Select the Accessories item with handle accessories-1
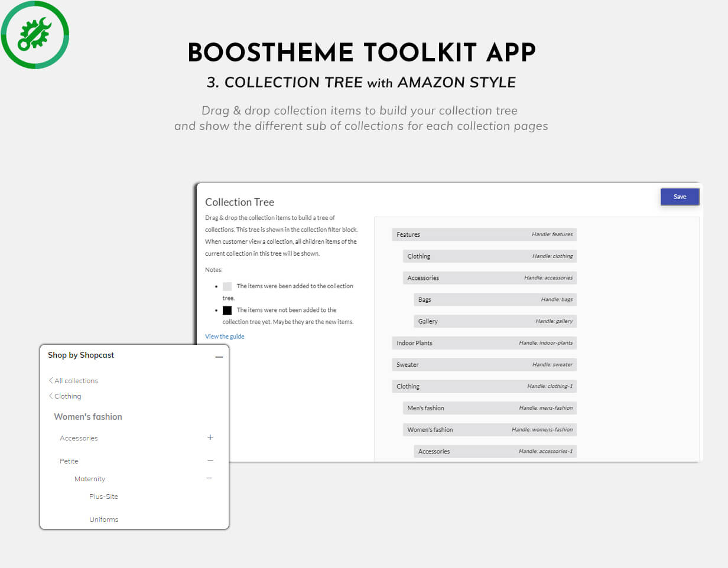The width and height of the screenshot is (728, 568). [x=495, y=451]
